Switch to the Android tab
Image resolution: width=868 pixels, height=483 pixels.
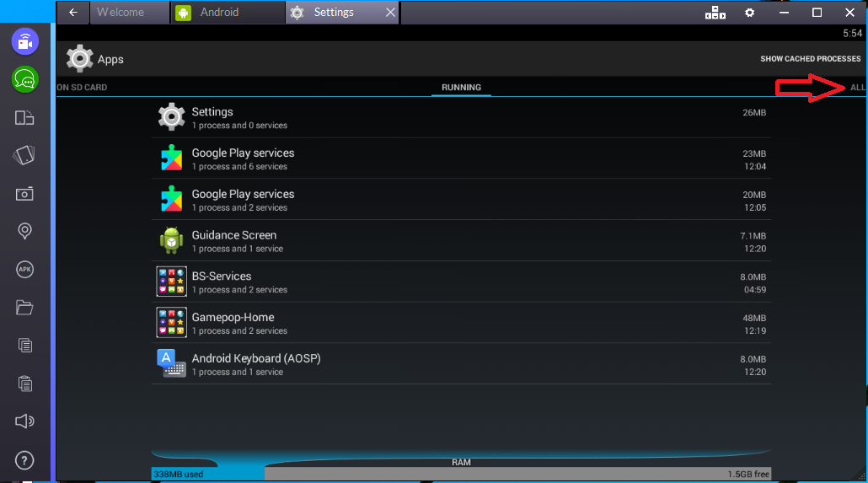[x=228, y=12]
